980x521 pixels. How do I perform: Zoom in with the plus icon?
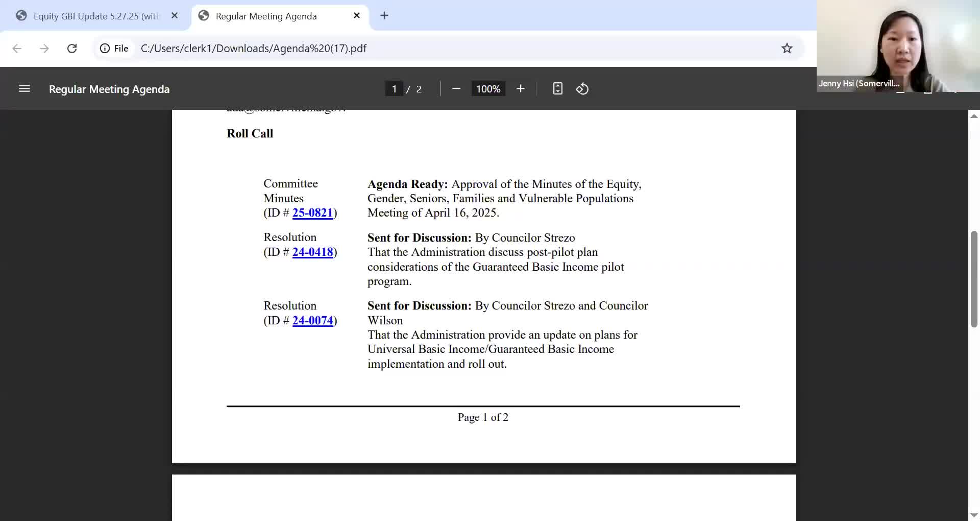521,89
